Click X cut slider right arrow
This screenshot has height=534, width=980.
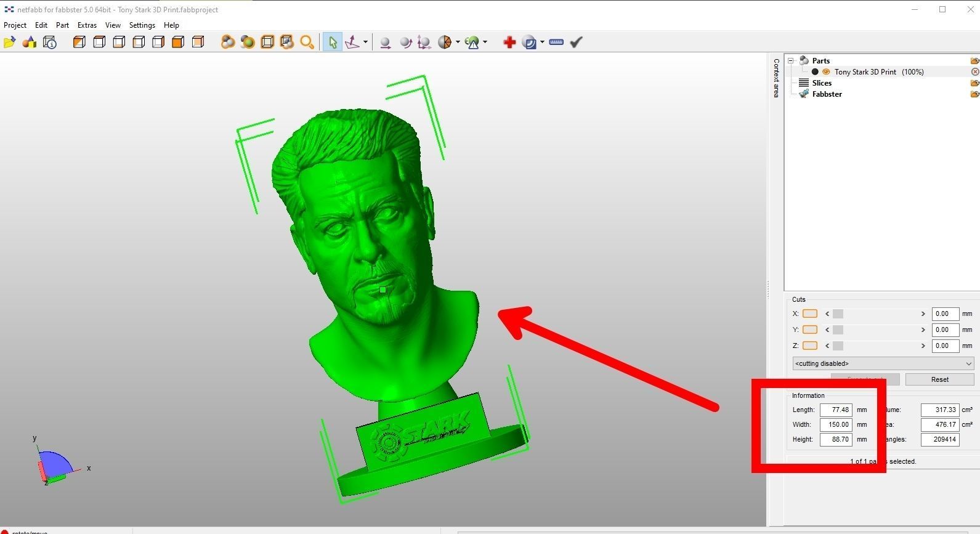click(923, 314)
